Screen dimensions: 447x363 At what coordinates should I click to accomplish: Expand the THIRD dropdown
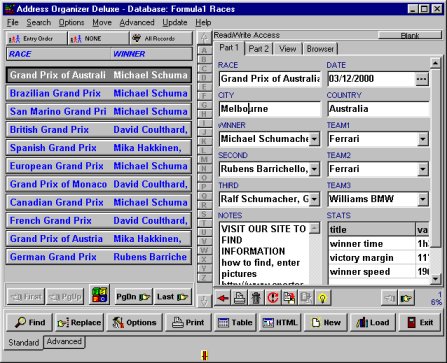[314, 199]
